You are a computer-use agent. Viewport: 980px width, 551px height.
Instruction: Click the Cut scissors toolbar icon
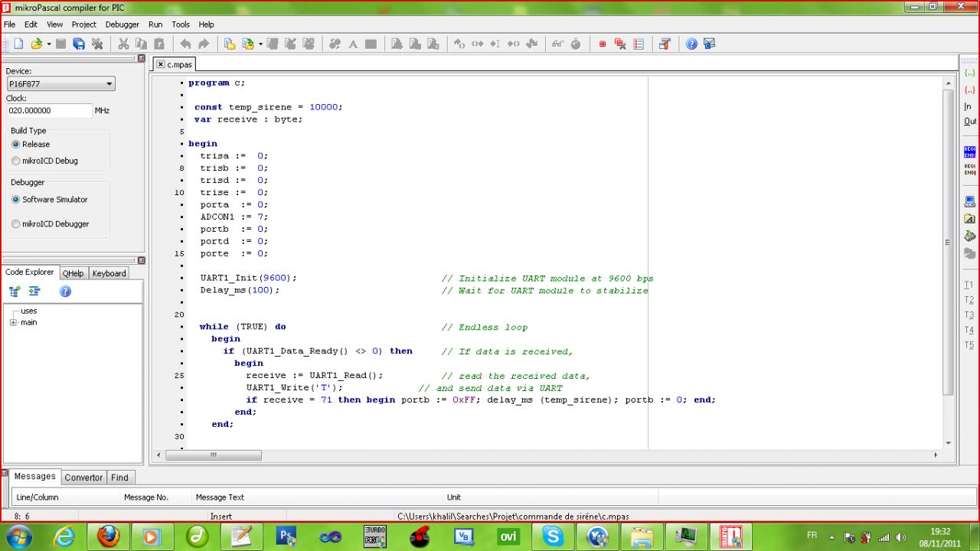(x=123, y=44)
